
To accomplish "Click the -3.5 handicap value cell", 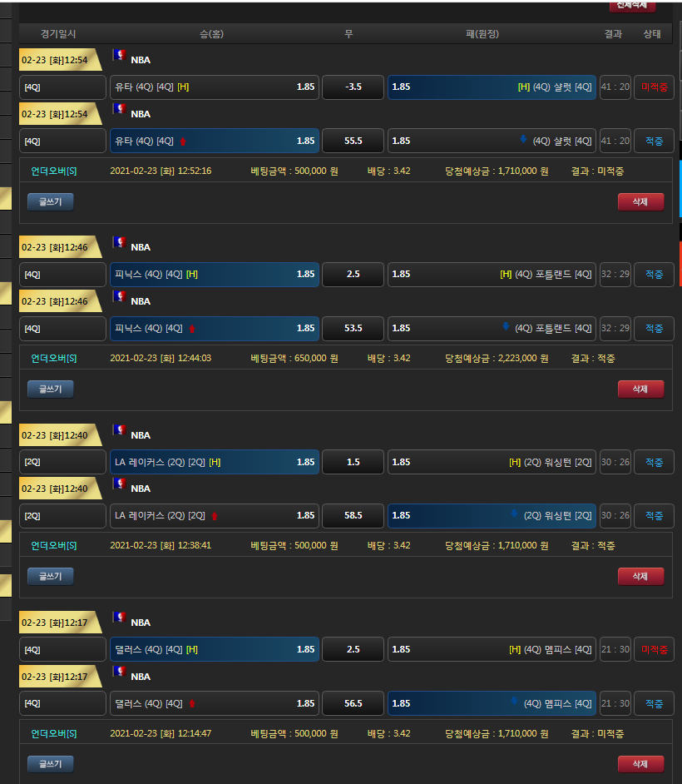I will tap(353, 87).
